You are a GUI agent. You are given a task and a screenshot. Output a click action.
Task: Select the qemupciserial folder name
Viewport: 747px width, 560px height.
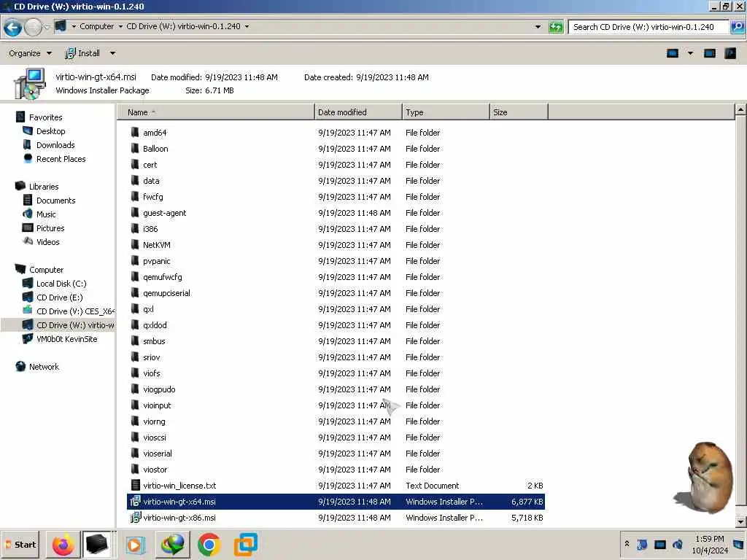tap(166, 293)
